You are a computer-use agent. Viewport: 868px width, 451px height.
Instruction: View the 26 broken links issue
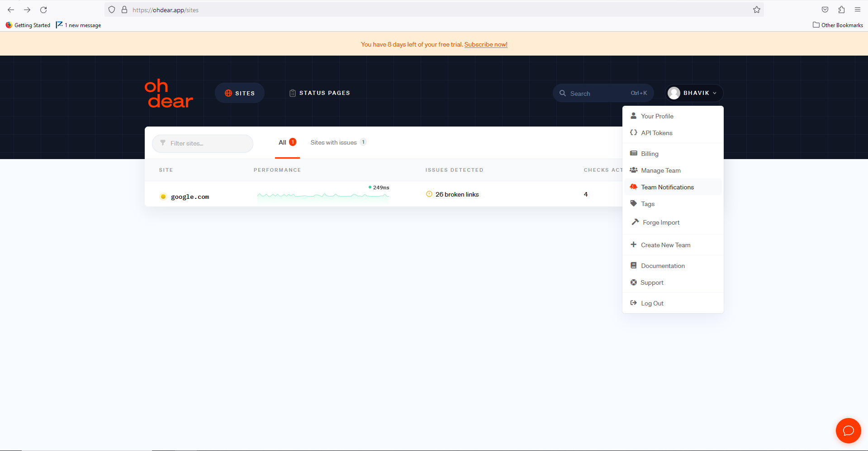pos(457,194)
